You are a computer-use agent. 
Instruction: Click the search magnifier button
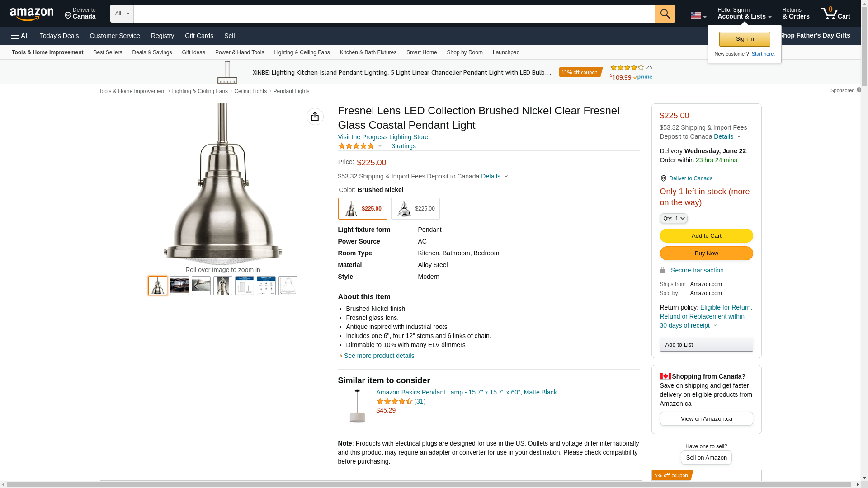tap(665, 14)
